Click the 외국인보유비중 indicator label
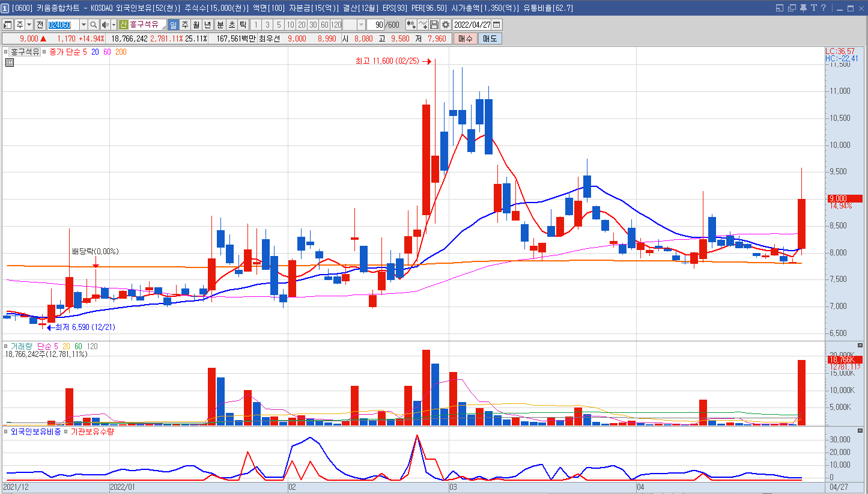The height and width of the screenshot is (494, 868). (x=36, y=431)
